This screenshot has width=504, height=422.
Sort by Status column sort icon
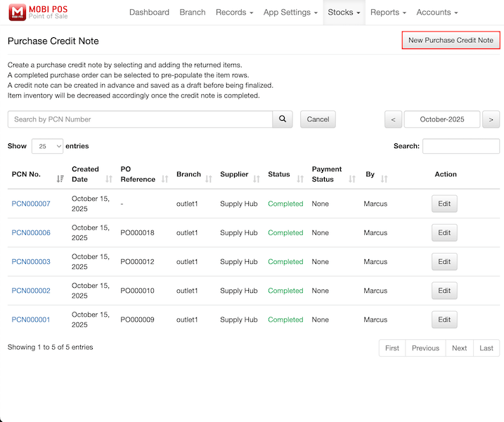(300, 179)
